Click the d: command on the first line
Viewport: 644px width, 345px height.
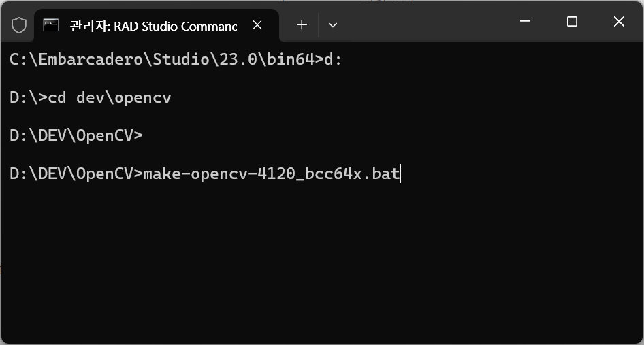click(333, 60)
